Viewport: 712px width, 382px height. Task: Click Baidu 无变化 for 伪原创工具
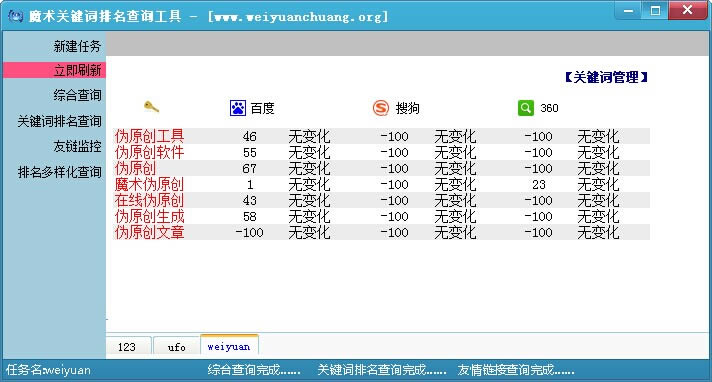coord(309,136)
